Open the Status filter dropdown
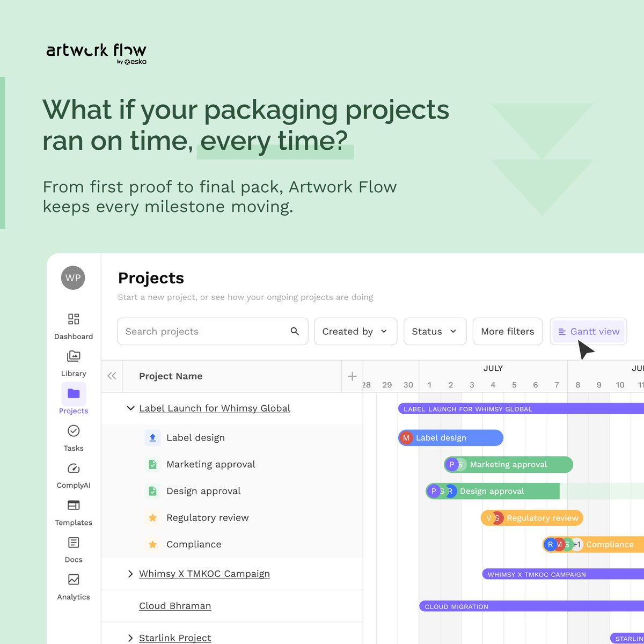Screen dimensions: 644x644 435,331
